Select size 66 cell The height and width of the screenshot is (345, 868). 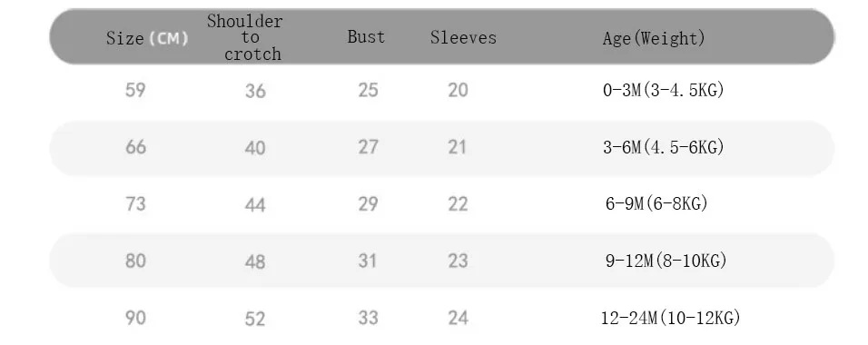[135, 147]
